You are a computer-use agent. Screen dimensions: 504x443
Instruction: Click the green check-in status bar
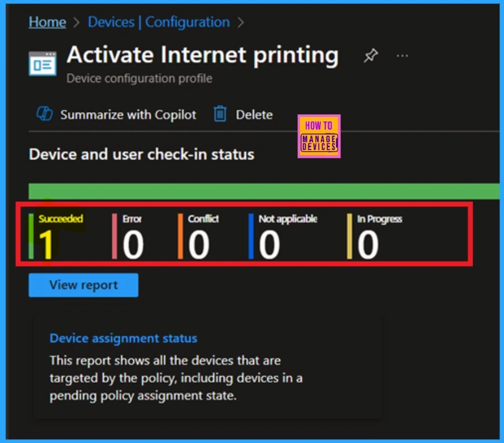(x=264, y=191)
